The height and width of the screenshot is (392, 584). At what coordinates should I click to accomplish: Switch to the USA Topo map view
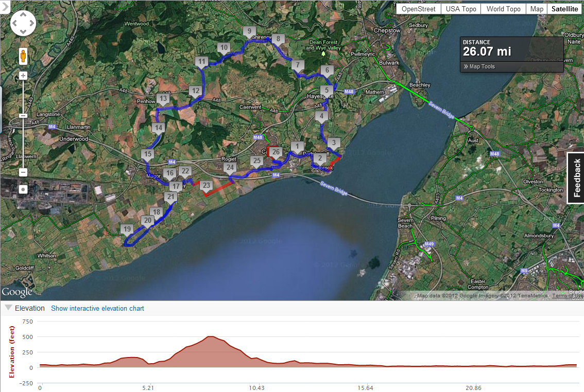click(x=460, y=9)
